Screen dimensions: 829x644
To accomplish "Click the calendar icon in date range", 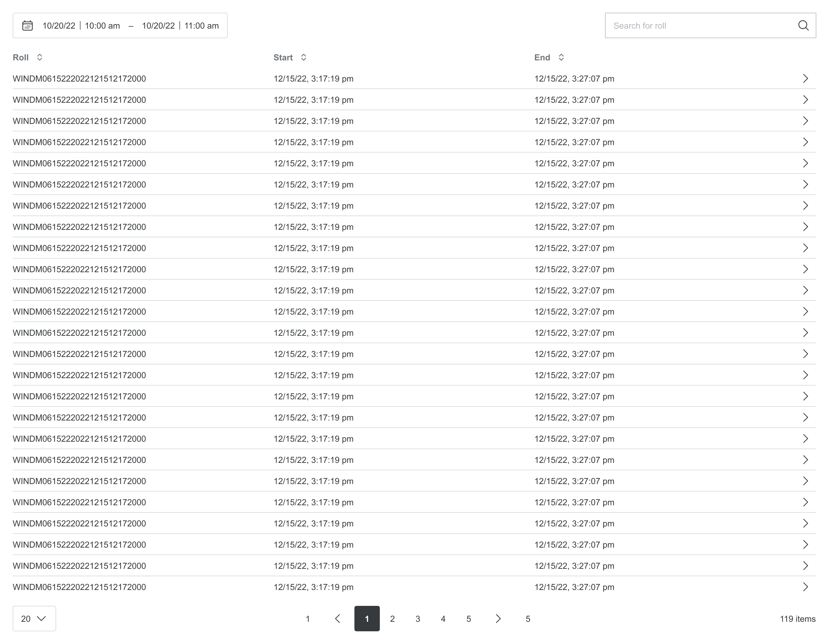I will coord(27,25).
